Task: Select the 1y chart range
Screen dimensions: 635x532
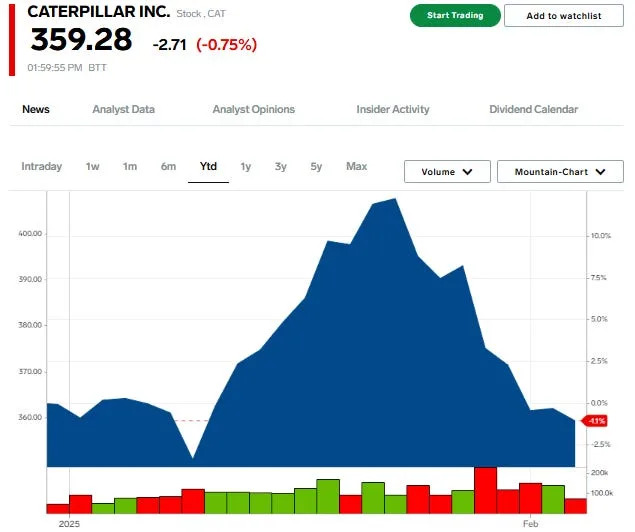Action: pos(245,166)
